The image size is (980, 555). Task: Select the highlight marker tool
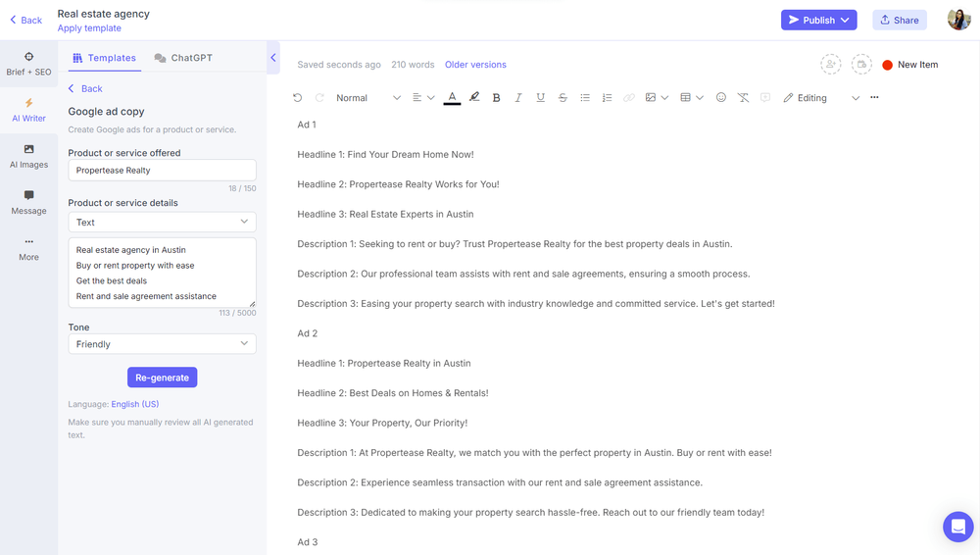pos(474,97)
